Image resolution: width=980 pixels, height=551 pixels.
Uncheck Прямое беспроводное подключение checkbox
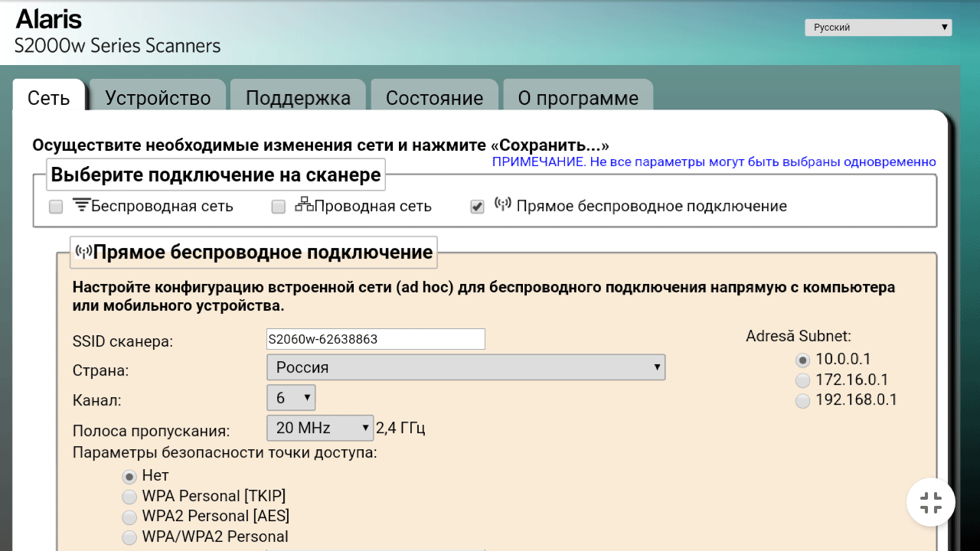pyautogui.click(x=478, y=207)
